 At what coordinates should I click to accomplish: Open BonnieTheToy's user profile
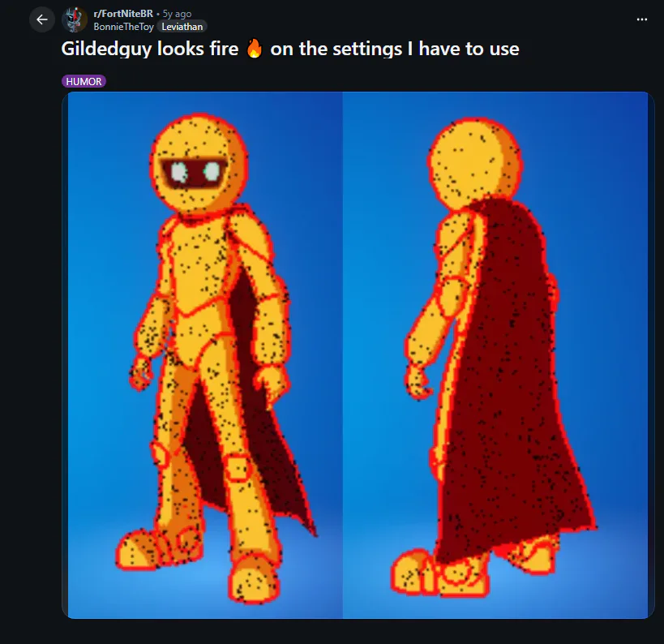coord(124,27)
